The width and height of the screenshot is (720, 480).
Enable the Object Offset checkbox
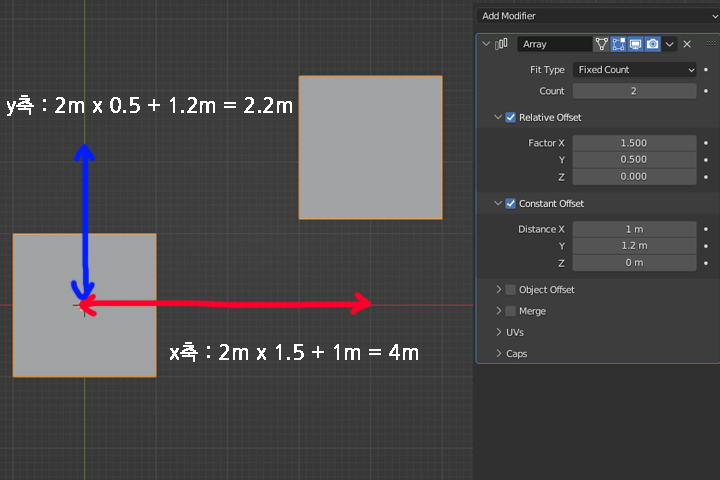[x=511, y=290]
